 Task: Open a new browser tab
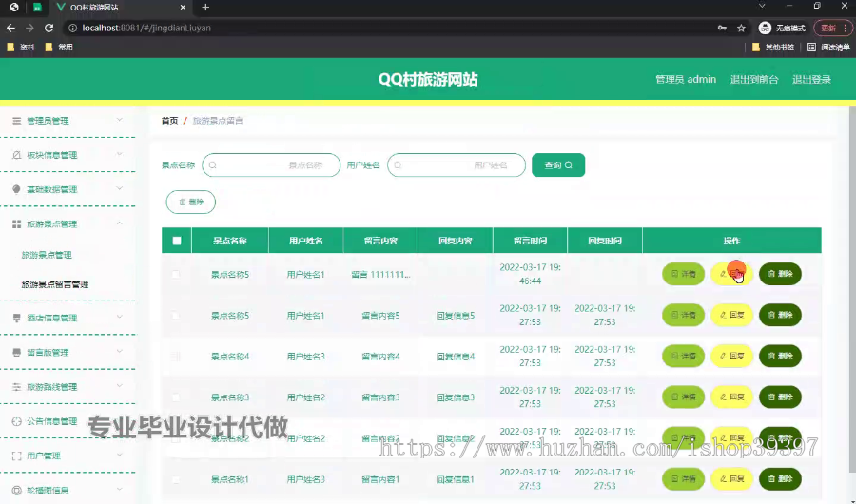pos(205,7)
